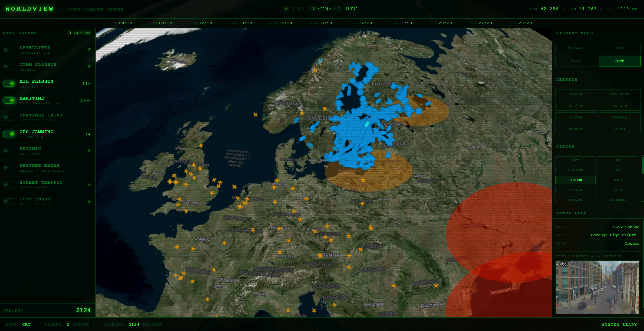Disable the MARITIME layer toggle
The height and width of the screenshot is (331, 644).
(x=9, y=100)
